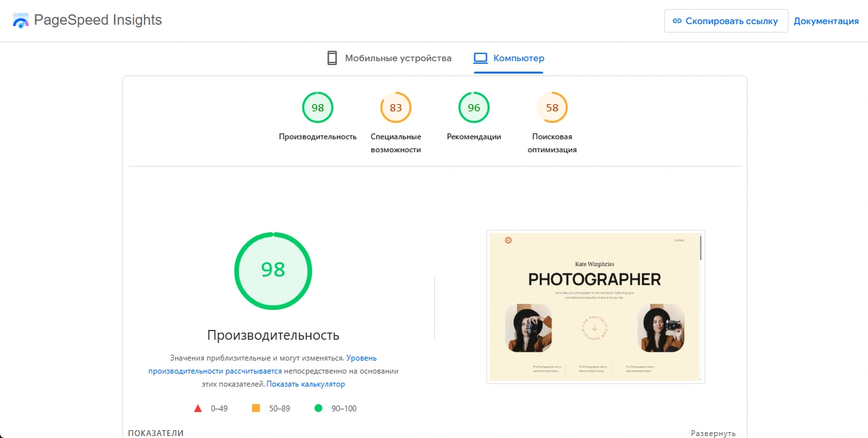Image resolution: width=868 pixels, height=438 pixels.
Task: Select the 58 Поисковая оптимизация score gauge
Action: pyautogui.click(x=552, y=108)
